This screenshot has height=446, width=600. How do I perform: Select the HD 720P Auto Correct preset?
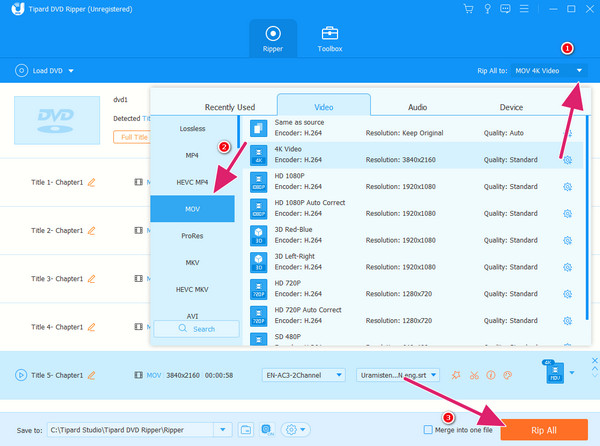413,316
